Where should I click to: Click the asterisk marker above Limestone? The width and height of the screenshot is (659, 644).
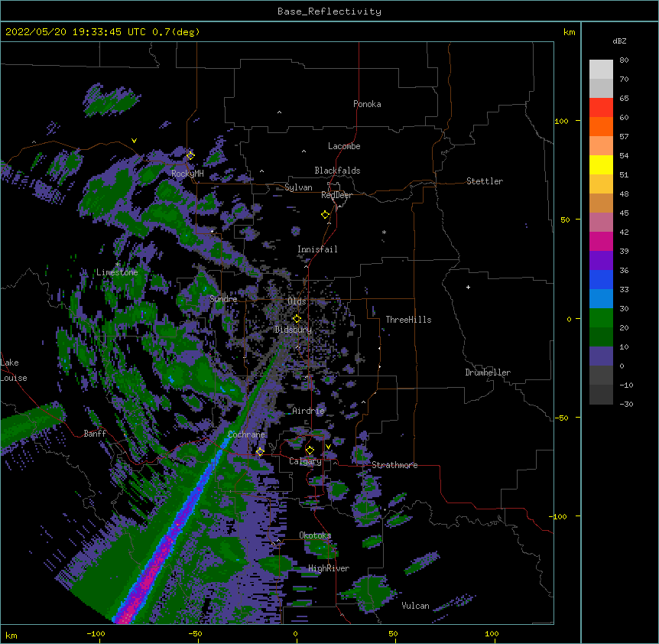coord(117,265)
